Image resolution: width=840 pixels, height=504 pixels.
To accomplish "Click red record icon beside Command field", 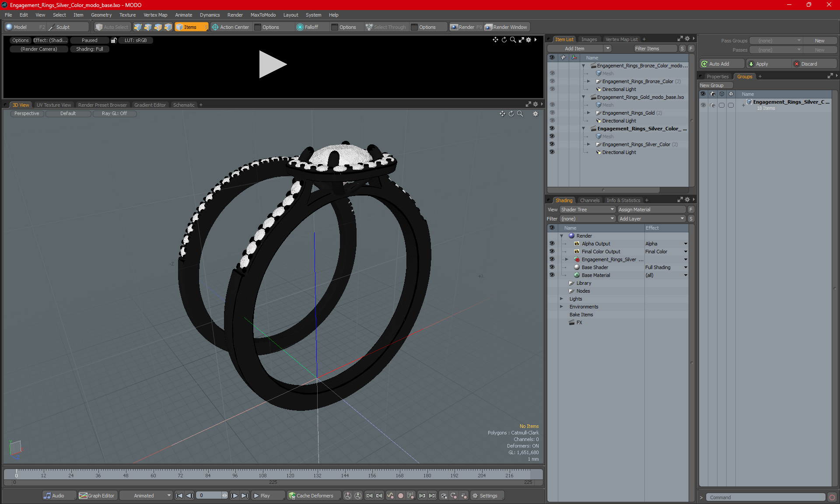I will point(832,497).
